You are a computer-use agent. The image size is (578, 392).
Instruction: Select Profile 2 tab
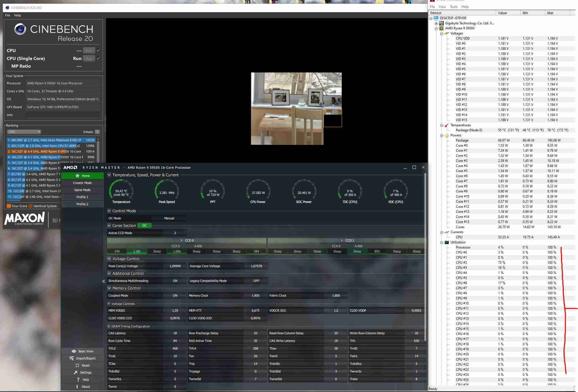point(82,204)
